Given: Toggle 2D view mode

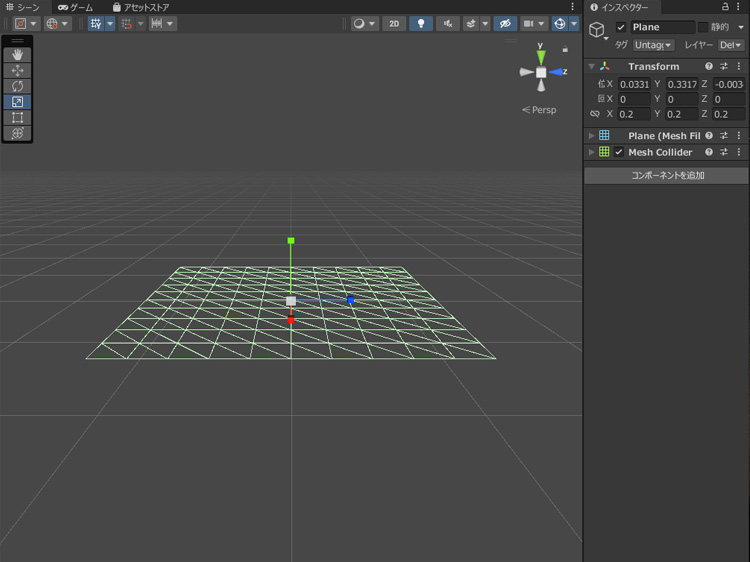Looking at the screenshot, I should (x=394, y=23).
